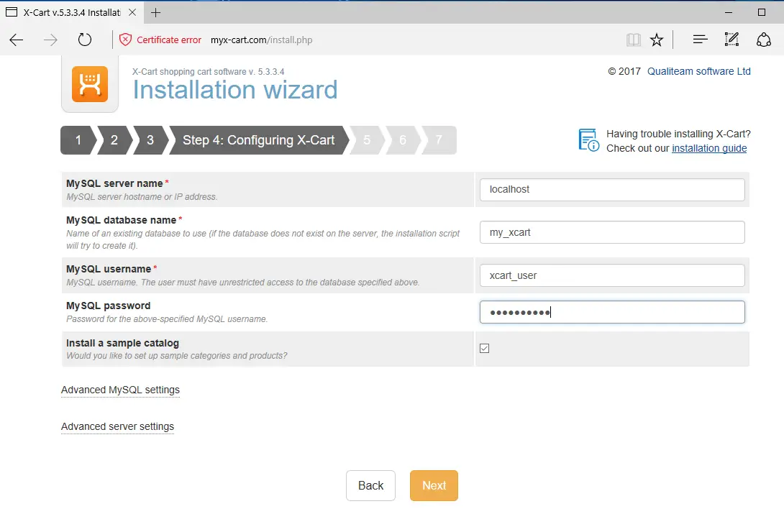Click the browser forward arrow

click(x=50, y=40)
